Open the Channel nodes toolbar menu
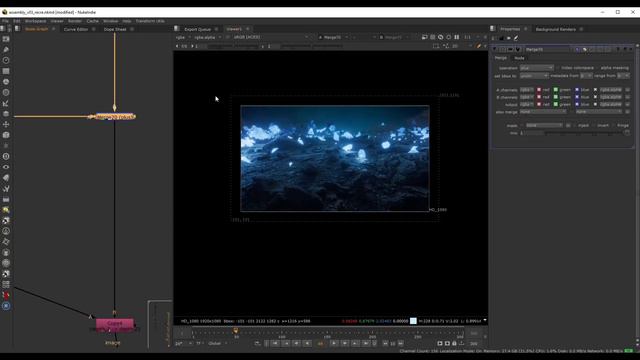 click(6, 71)
